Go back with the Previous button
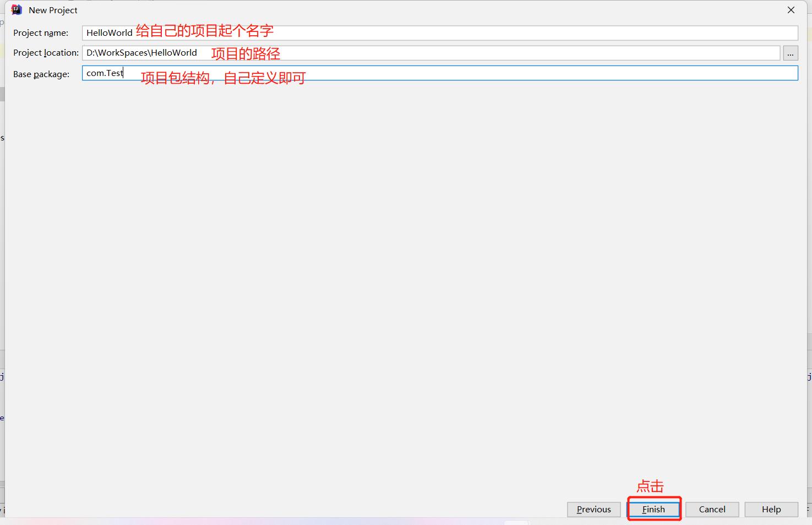 594,509
